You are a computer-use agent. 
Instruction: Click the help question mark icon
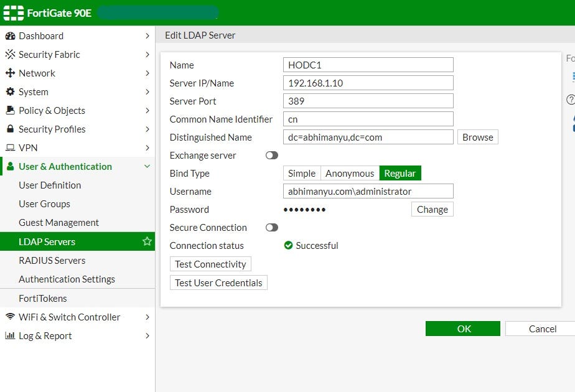[571, 100]
